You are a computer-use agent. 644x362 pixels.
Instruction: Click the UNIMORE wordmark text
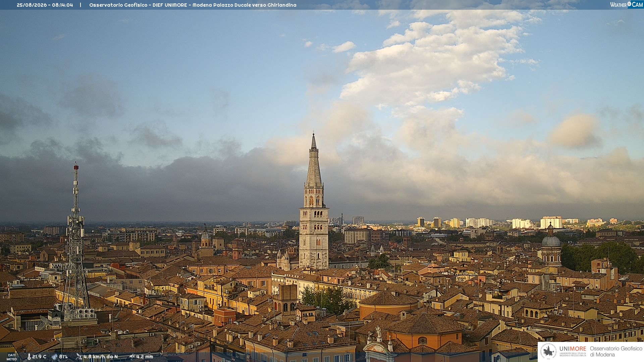[x=573, y=349]
